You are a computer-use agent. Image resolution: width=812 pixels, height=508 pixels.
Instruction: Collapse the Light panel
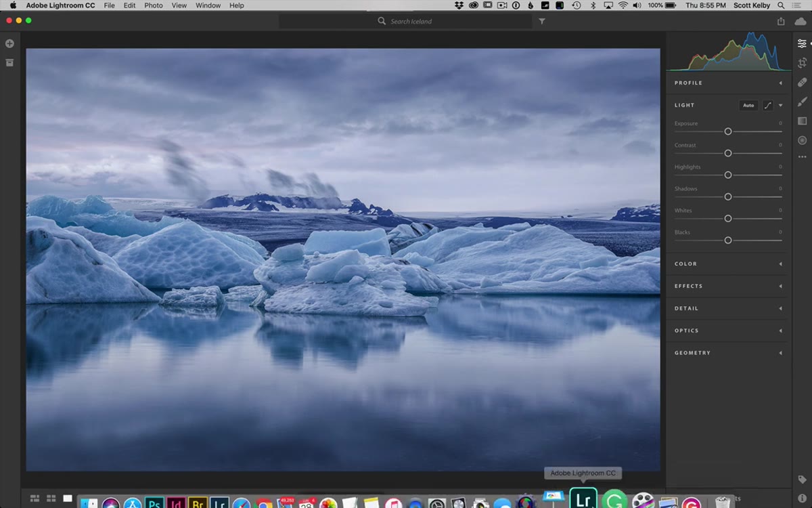(x=780, y=105)
